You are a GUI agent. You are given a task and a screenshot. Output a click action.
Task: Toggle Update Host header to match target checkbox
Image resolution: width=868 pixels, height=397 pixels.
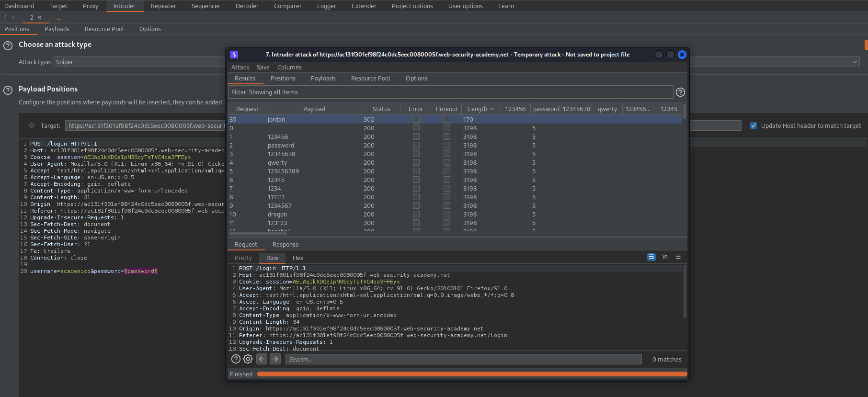click(754, 125)
